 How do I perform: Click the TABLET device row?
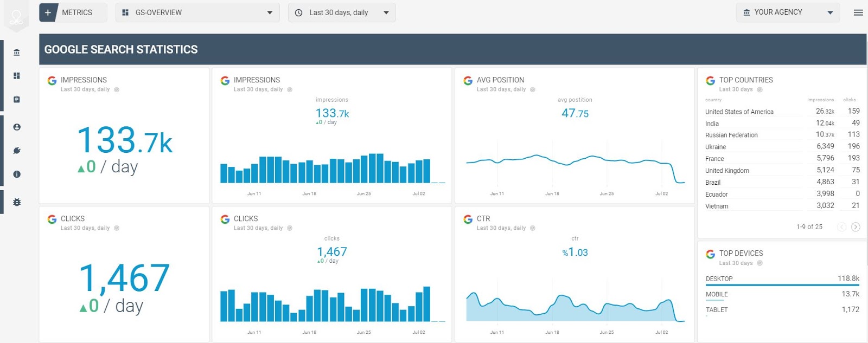[782, 310]
